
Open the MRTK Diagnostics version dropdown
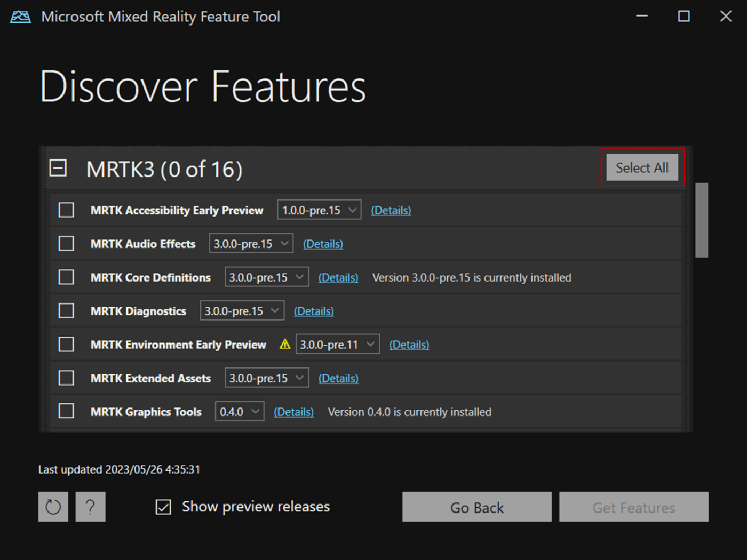tap(242, 310)
